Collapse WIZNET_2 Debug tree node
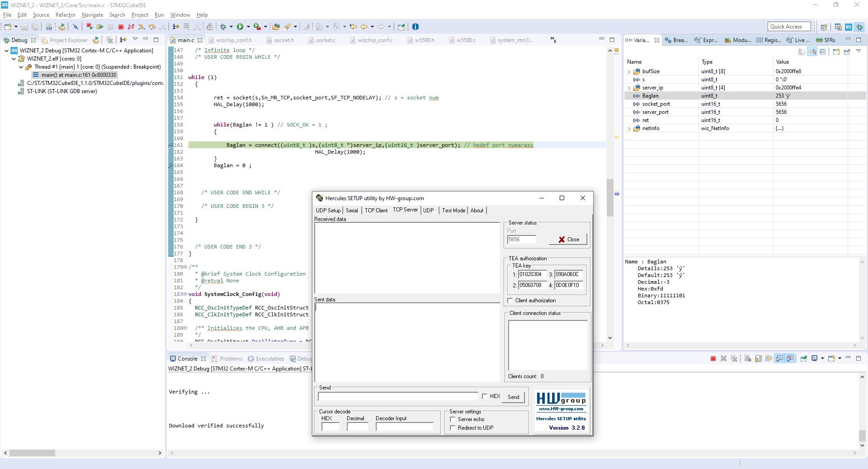This screenshot has height=469, width=868. (6, 51)
